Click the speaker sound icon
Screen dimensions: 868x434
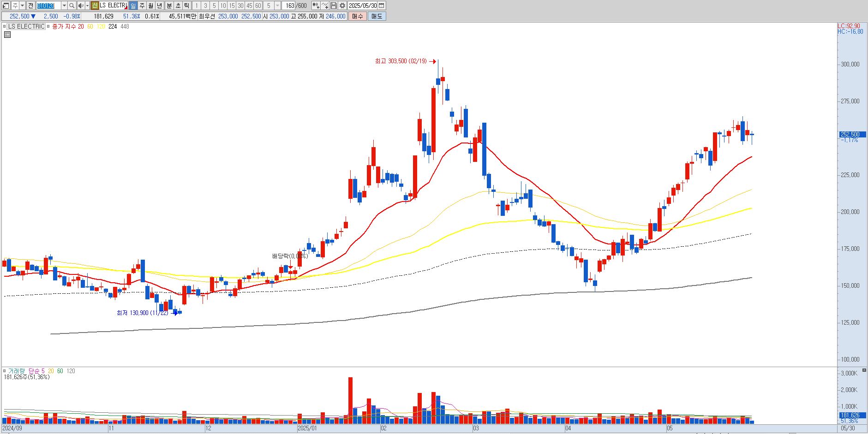81,6
